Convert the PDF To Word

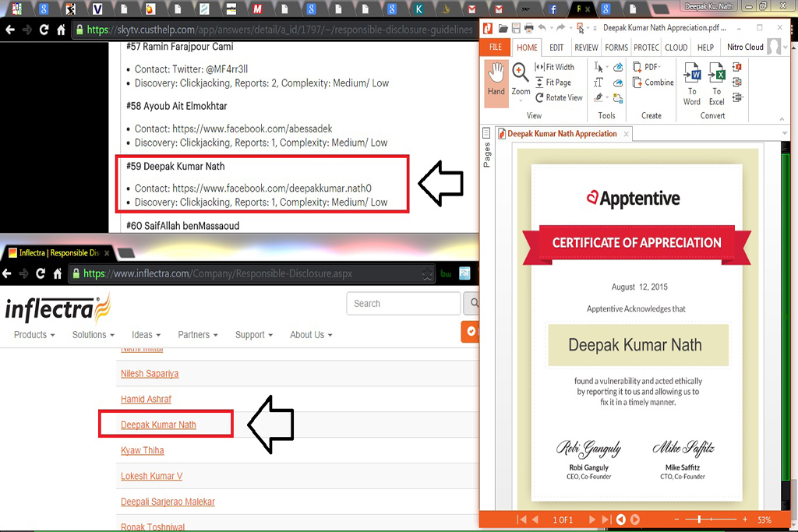pyautogui.click(x=692, y=84)
